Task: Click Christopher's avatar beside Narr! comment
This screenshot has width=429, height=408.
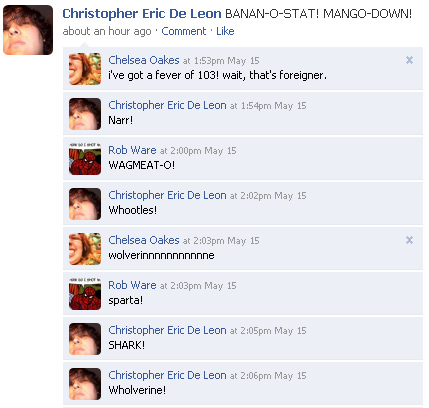Action: coord(85,114)
